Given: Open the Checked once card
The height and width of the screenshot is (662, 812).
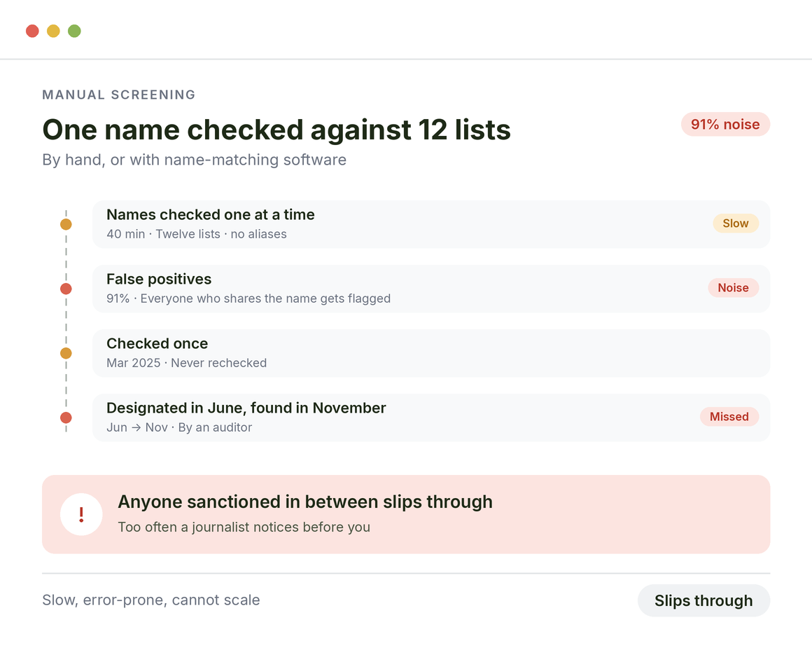Looking at the screenshot, I should pyautogui.click(x=431, y=353).
